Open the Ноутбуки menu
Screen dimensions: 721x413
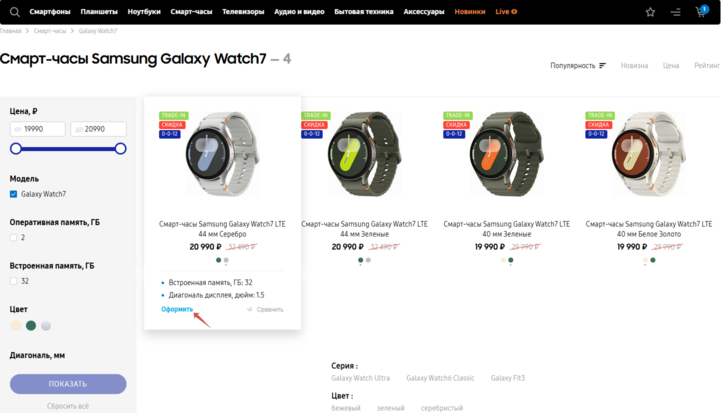coord(144,12)
